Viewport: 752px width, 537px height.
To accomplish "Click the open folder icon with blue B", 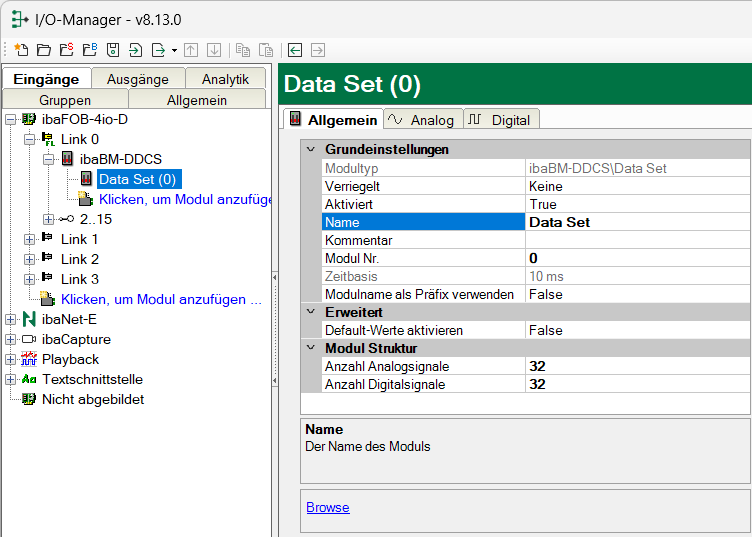I will 89,50.
